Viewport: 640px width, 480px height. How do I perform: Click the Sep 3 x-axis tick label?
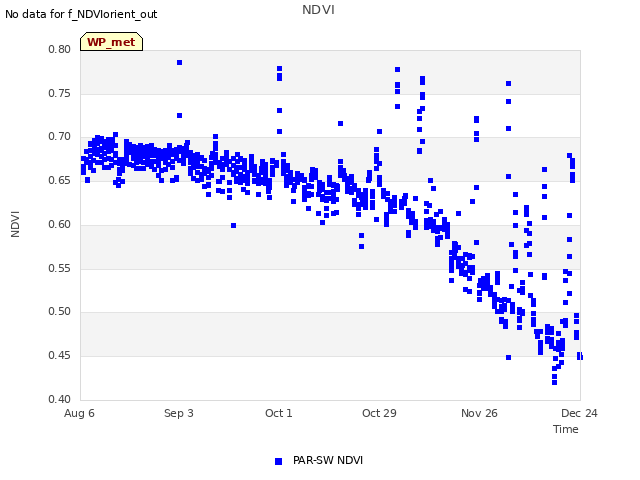point(179,413)
